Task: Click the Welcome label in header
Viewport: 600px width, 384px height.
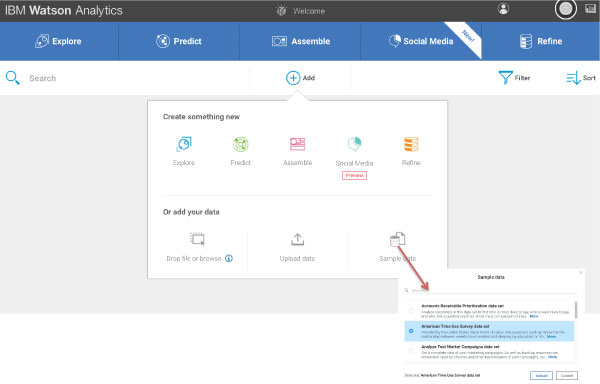Action: pos(309,11)
